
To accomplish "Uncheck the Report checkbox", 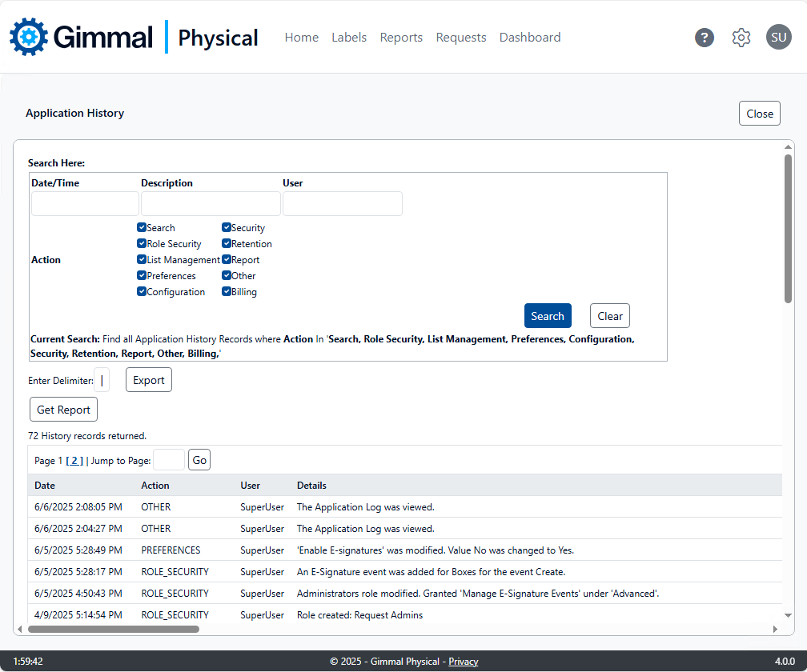I will point(227,259).
